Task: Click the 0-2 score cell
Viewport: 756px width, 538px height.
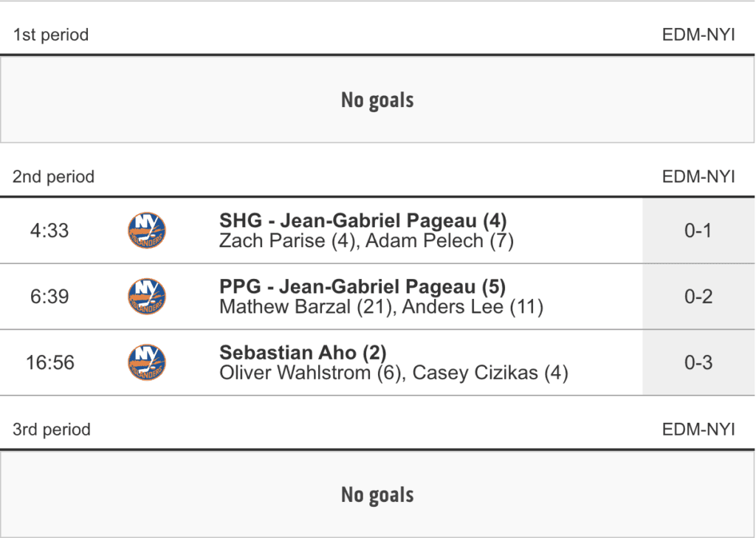Action: 698,297
